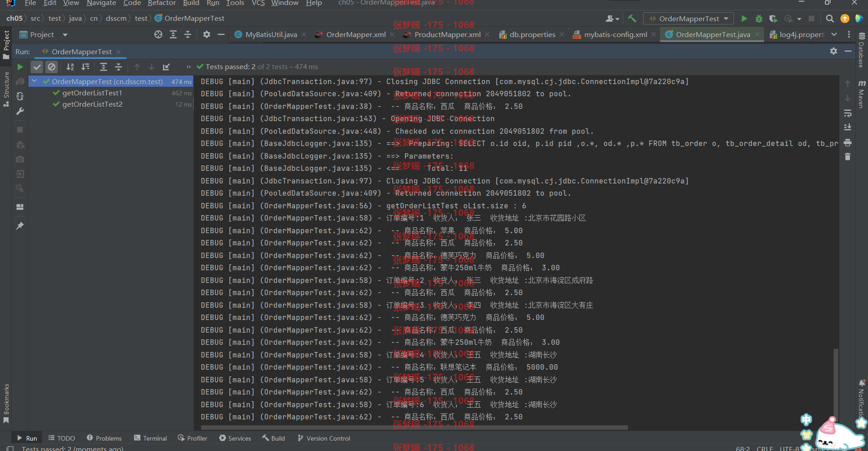
Task: Expand all in Project panel
Action: [x=173, y=34]
